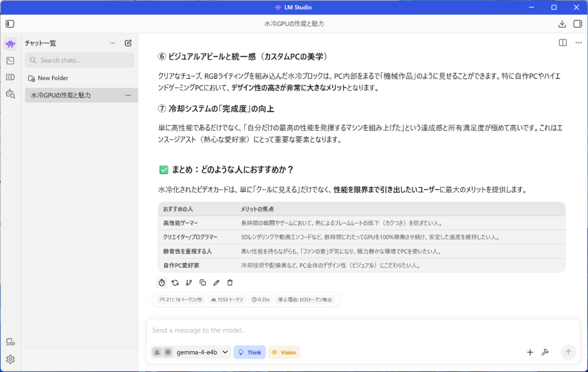Expand the gemma-4-e4b model dropdown
The image size is (588, 372).
(x=203, y=352)
